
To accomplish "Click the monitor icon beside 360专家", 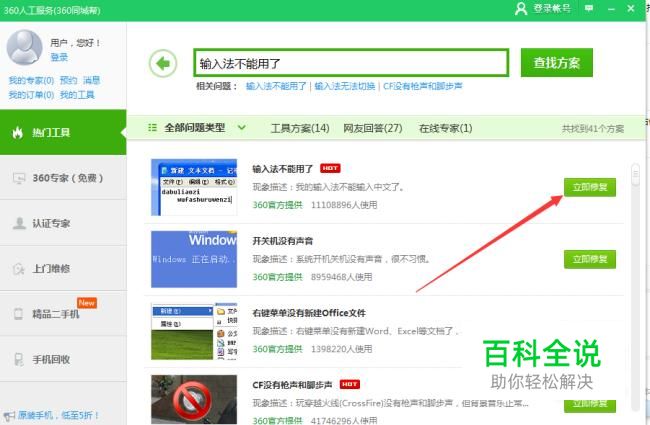I will 19,178.
